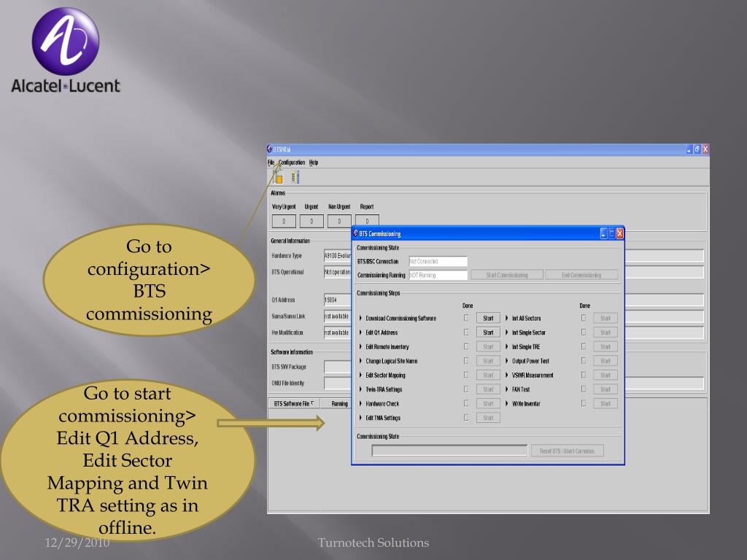
Task: Expand arrow beside Init Single TRE
Action: point(507,346)
